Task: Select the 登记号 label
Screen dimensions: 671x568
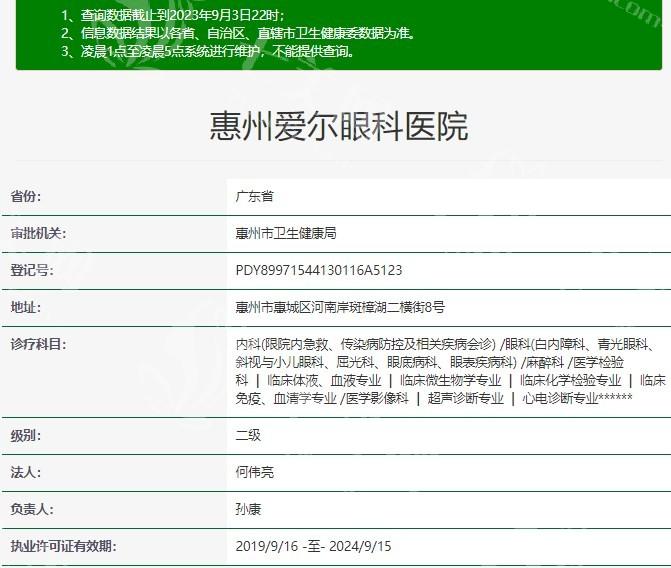Action: tap(32, 270)
